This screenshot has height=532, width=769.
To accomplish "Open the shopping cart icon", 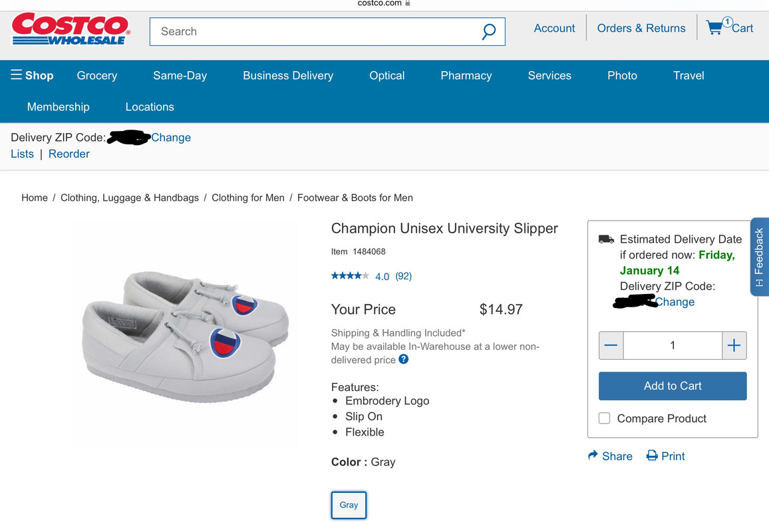I will [x=715, y=28].
